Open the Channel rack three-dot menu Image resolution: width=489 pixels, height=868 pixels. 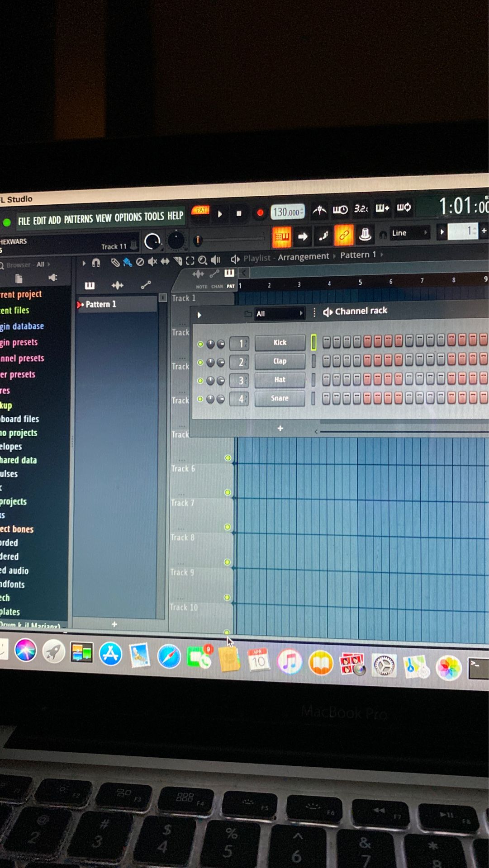tap(314, 312)
